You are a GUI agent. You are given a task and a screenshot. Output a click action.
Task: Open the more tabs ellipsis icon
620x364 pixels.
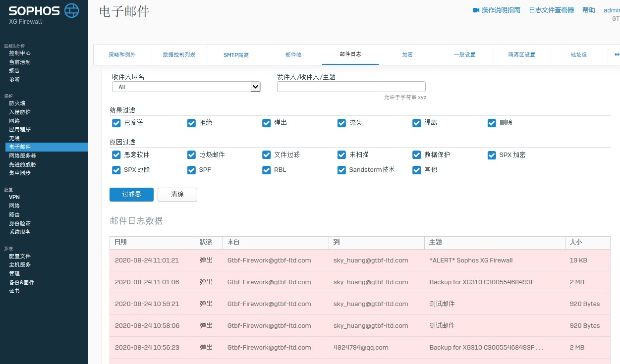(x=617, y=54)
